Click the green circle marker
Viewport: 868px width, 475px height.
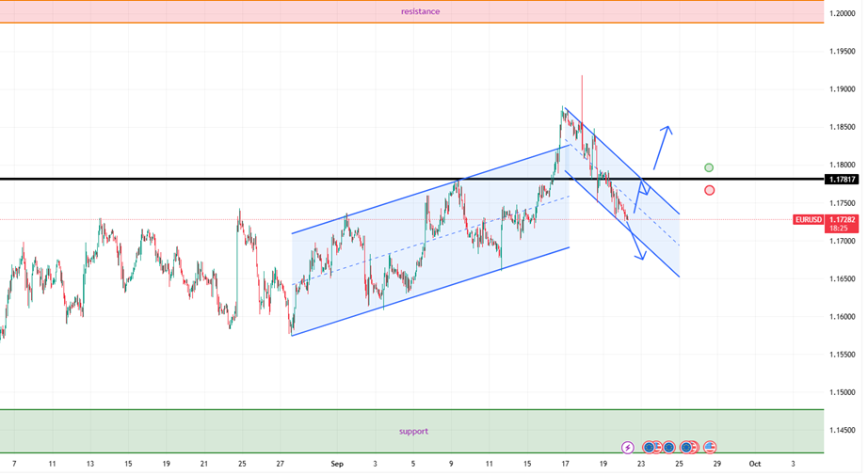pos(709,167)
